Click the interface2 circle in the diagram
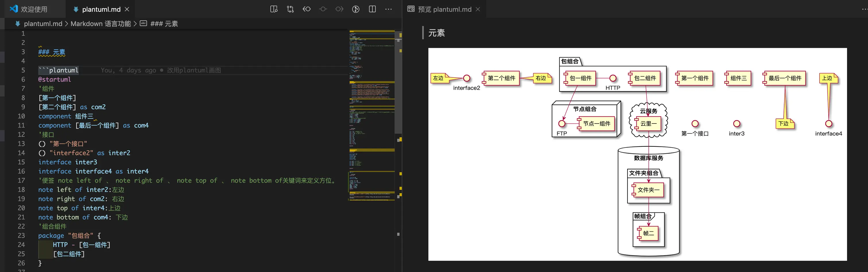Screen dimensions: 868x272 [x=467, y=78]
